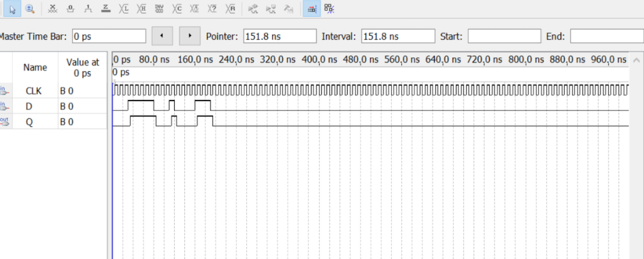The image size is (644, 259).
Task: Select the CLK signal row
Action: tap(53, 91)
